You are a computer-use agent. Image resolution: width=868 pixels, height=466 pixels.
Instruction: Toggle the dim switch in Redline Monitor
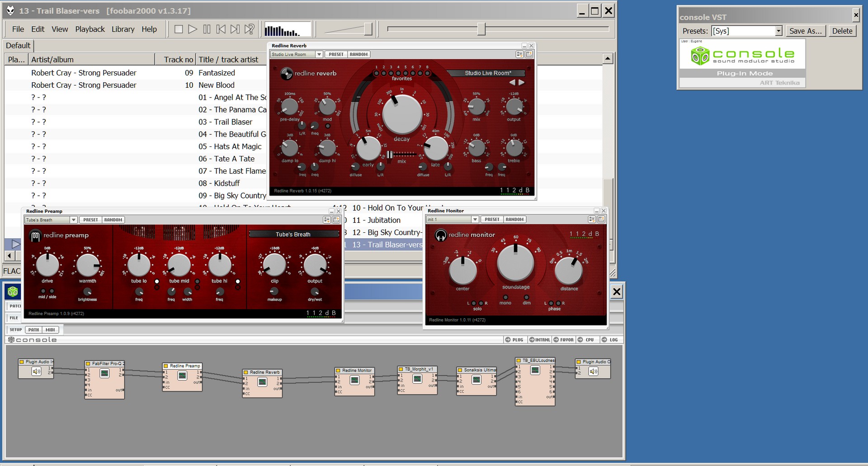527,297
